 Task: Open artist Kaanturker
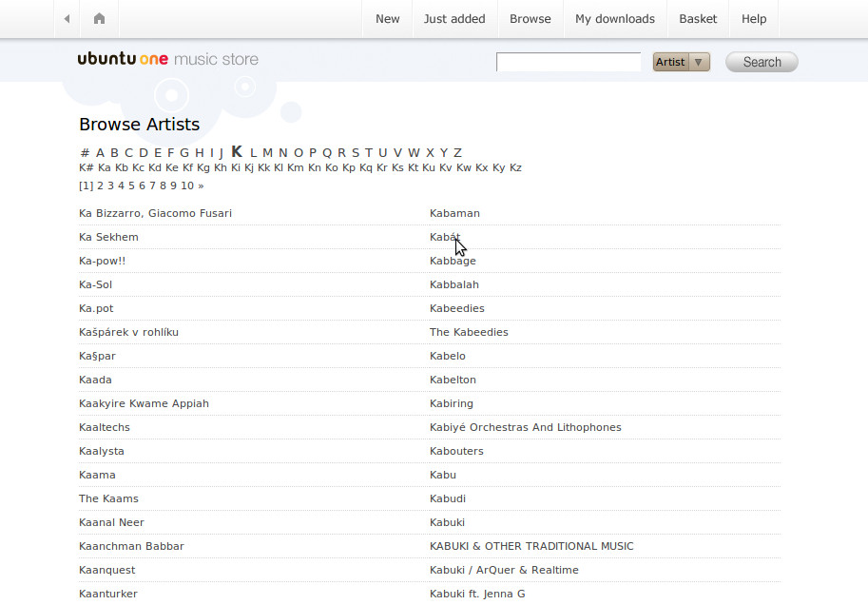(108, 595)
